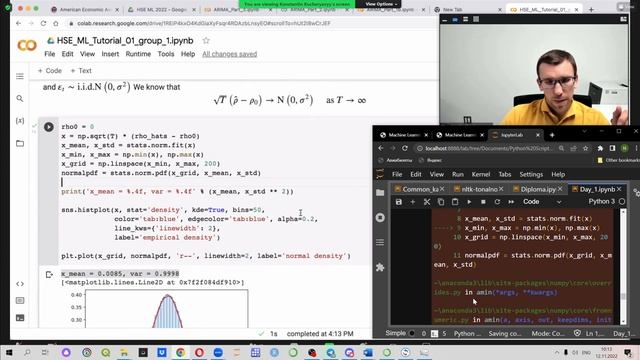Open Windows taskbar search
This screenshot has width=640, height=360.
[x=27, y=352]
